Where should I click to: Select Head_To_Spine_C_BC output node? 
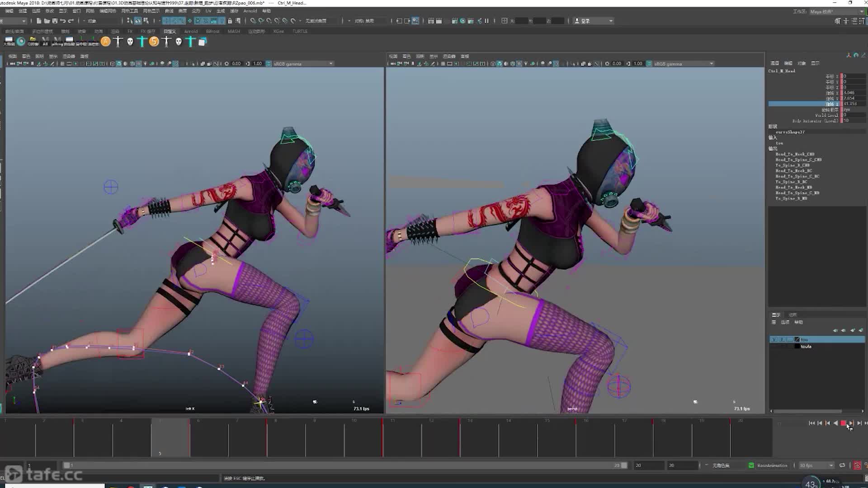tap(797, 176)
